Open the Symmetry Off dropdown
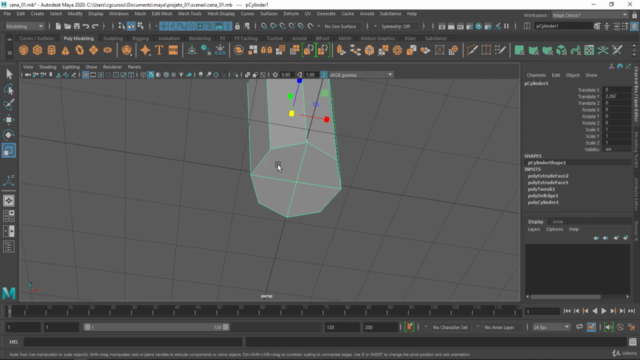The width and height of the screenshot is (640, 360). [399, 26]
